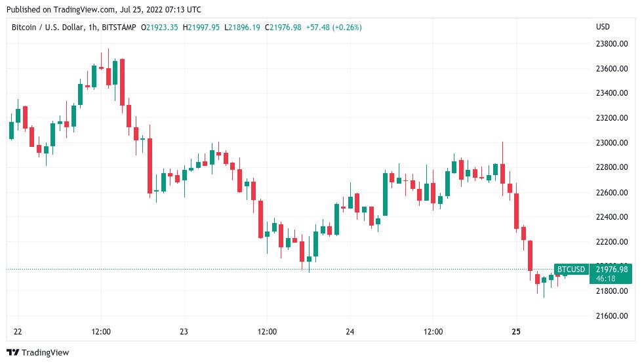Select date label 25 on time axis

coord(516,331)
